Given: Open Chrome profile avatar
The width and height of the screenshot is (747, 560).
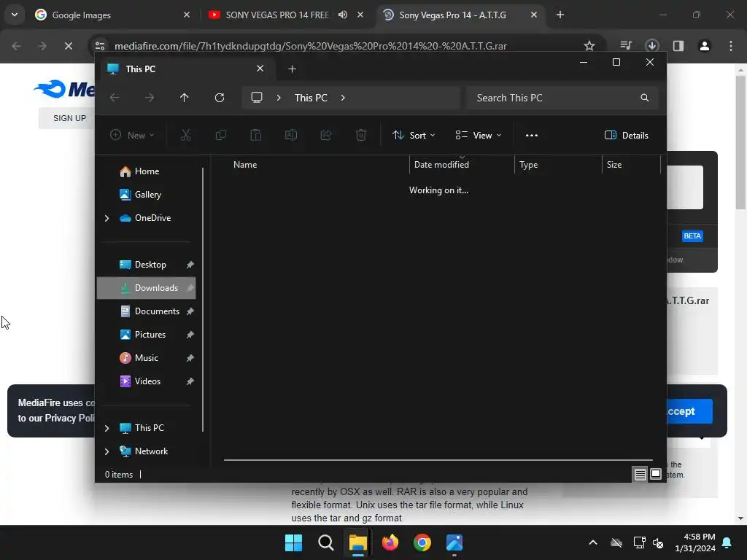Looking at the screenshot, I should pyautogui.click(x=705, y=46).
